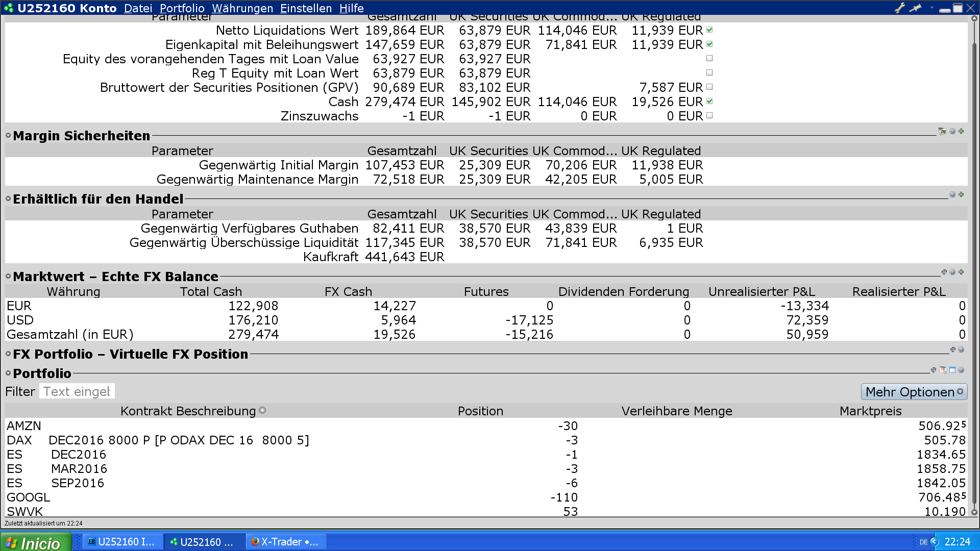Click the Inicio start button
980x551 pixels.
click(35, 542)
